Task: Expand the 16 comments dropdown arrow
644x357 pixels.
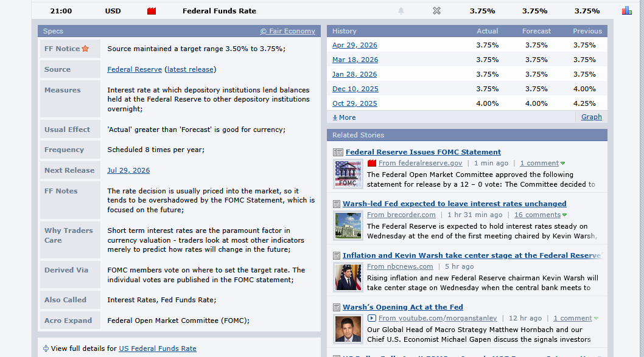Action: click(x=564, y=215)
